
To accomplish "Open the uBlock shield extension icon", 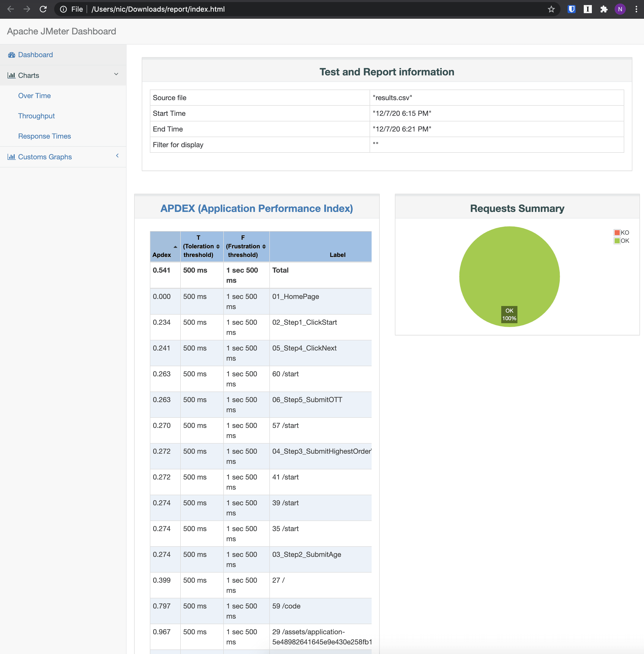I will click(x=571, y=9).
